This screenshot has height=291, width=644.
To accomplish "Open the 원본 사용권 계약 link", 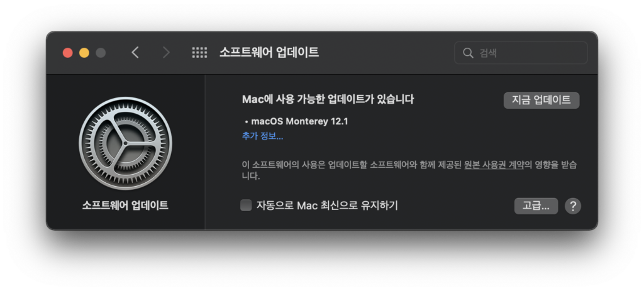I will point(494,165).
